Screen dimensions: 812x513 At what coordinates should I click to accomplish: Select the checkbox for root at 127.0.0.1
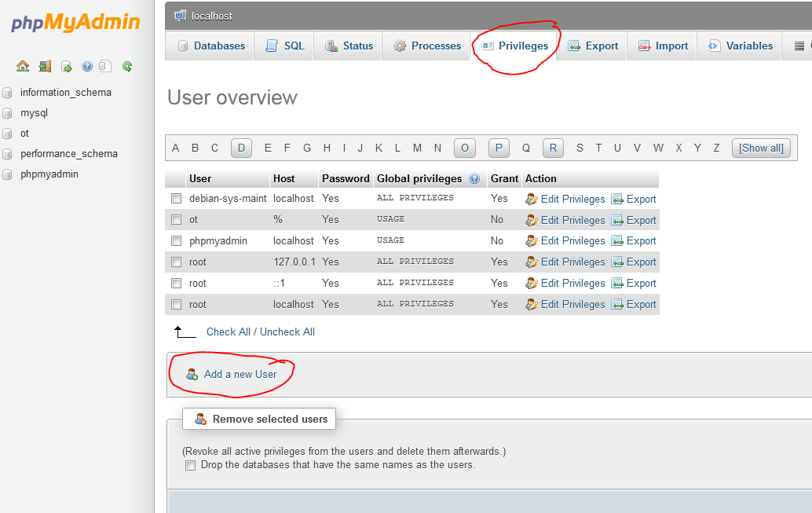[x=177, y=262]
